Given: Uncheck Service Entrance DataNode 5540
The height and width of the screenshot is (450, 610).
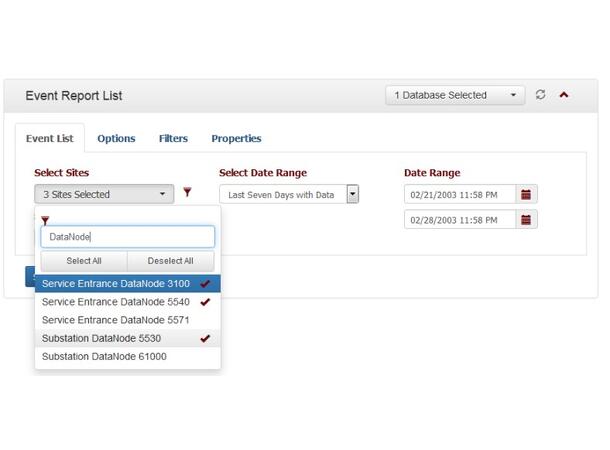Looking at the screenshot, I should click(128, 302).
